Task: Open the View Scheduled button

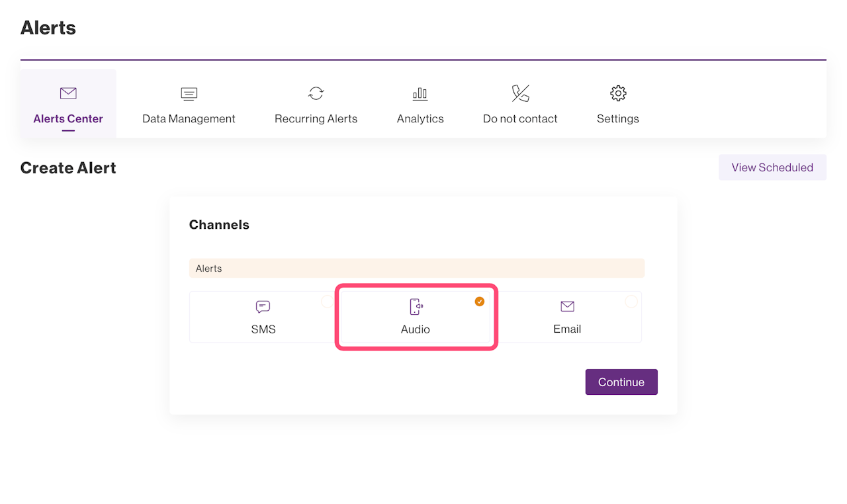Action: click(772, 167)
